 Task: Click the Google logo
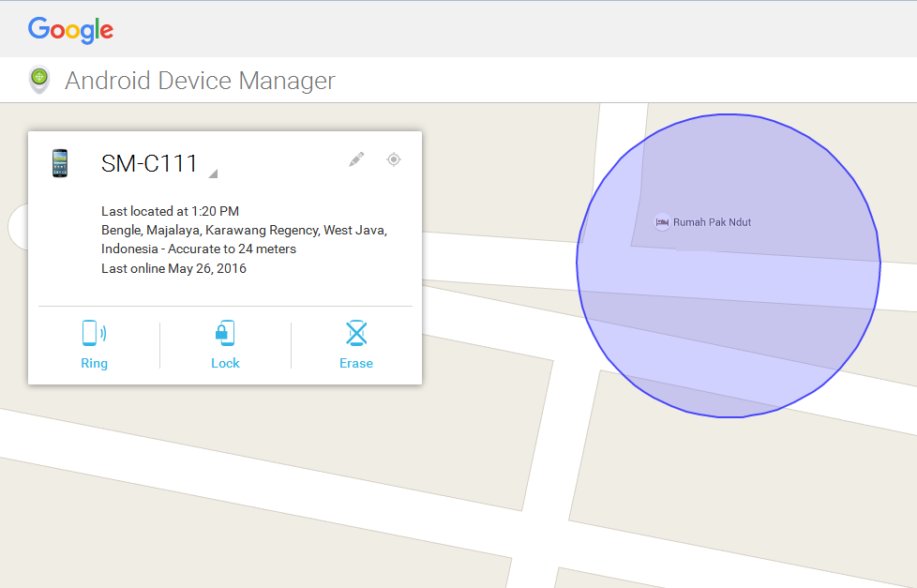70,30
